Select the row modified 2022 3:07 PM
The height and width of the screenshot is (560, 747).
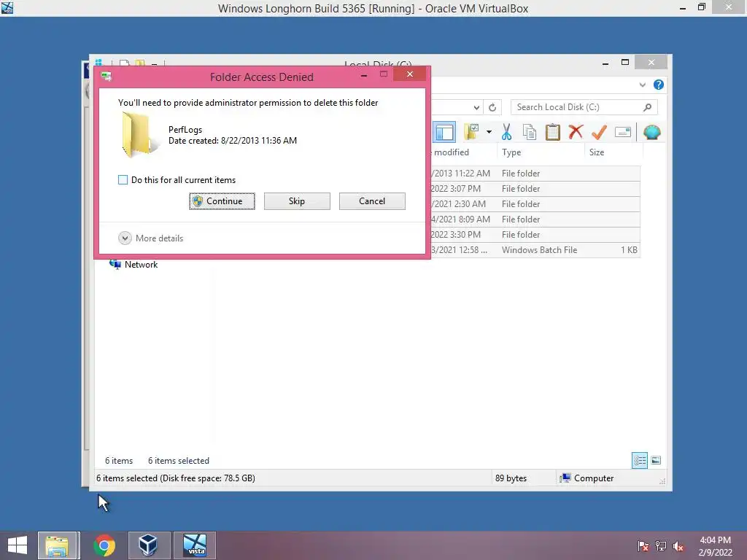click(535, 189)
